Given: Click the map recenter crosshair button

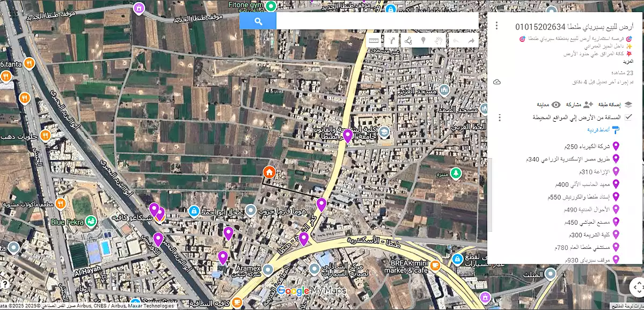Looking at the screenshot, I should pyautogui.click(x=638, y=287).
